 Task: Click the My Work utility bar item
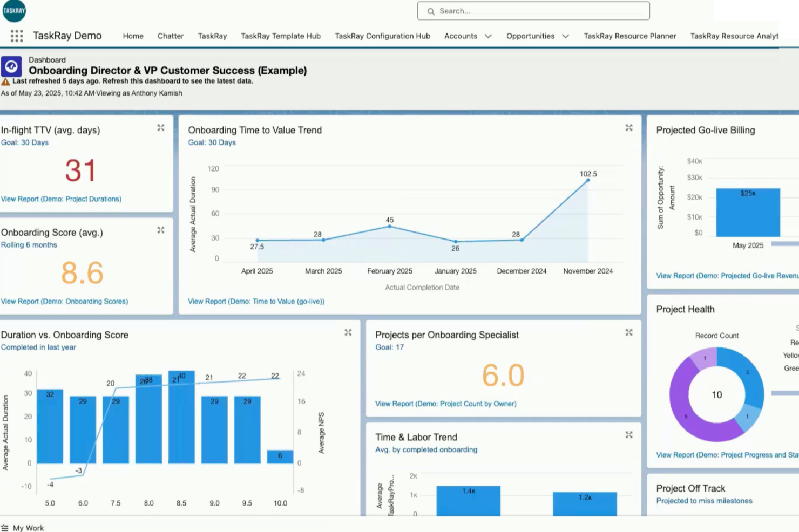(23, 528)
